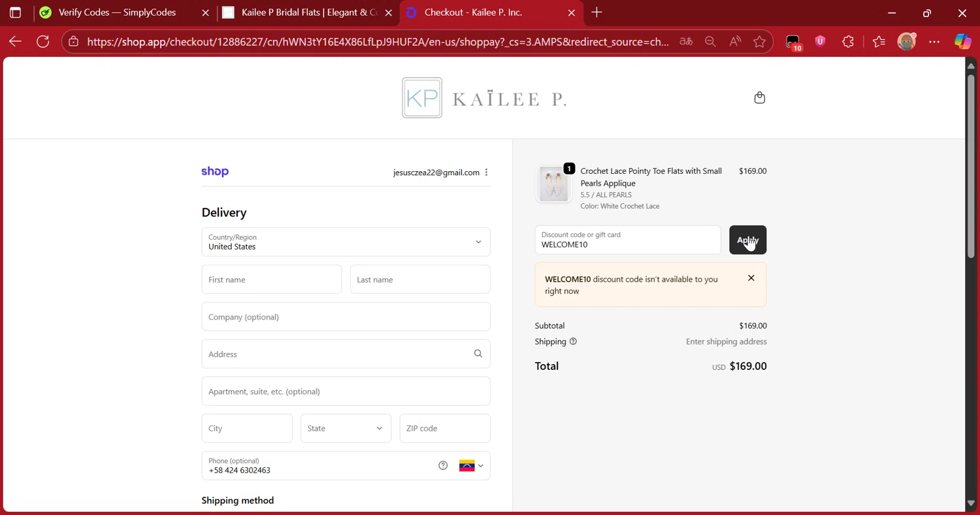
Task: Click the Shipping method heading
Action: click(238, 500)
